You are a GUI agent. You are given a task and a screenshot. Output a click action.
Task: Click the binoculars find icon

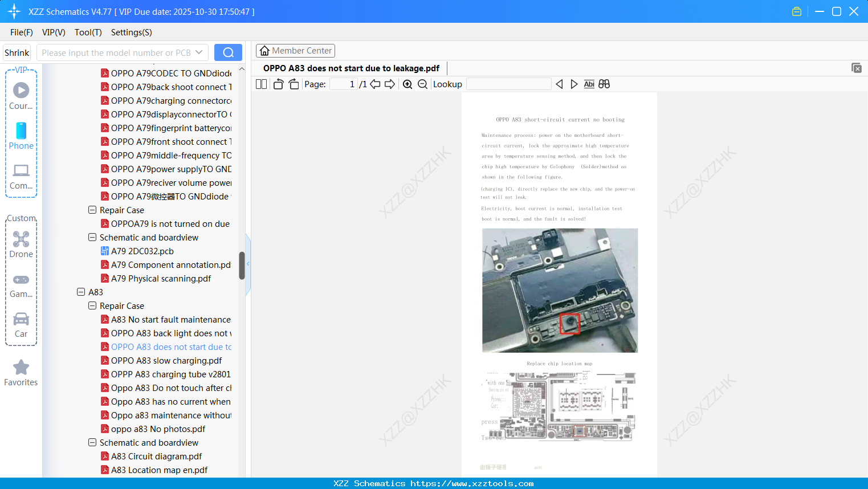[604, 84]
